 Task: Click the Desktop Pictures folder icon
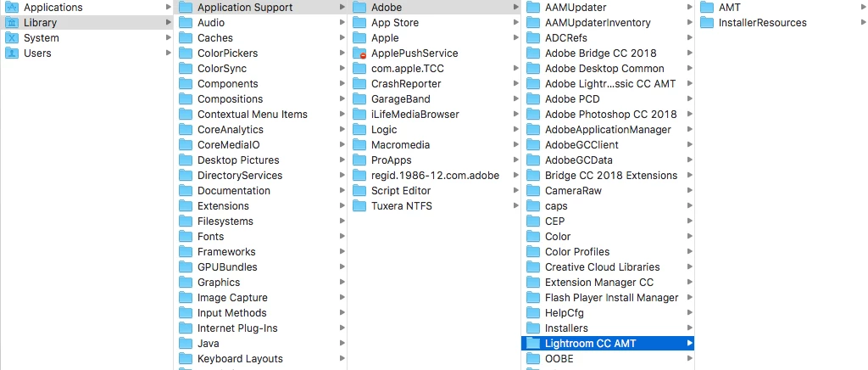pos(186,160)
